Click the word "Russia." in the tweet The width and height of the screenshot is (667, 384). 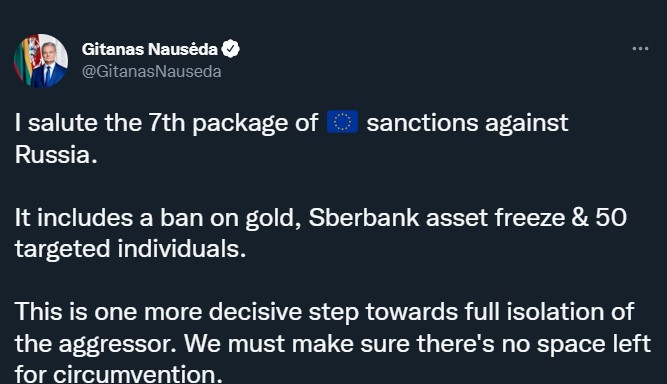tap(56, 154)
